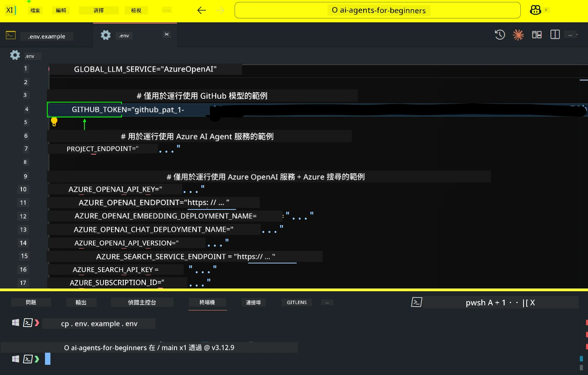The width and height of the screenshot is (588, 375).
Task: Switch to the .env.example tab
Action: coord(47,36)
